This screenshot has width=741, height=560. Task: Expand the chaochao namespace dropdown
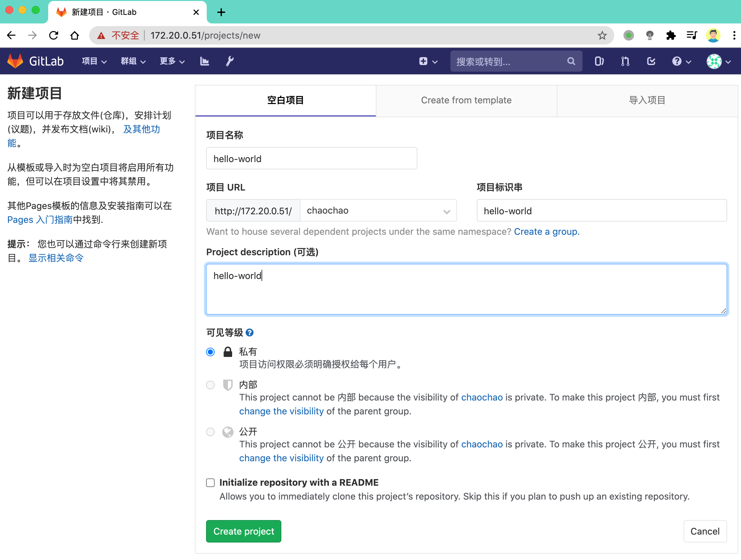point(378,211)
